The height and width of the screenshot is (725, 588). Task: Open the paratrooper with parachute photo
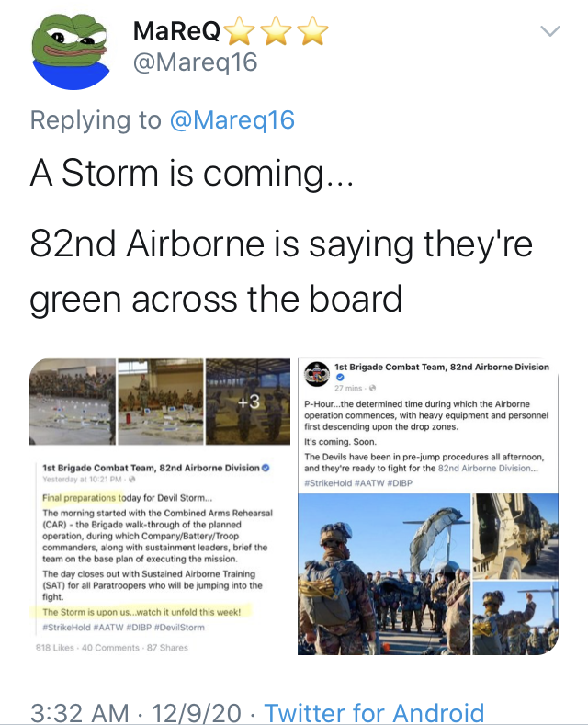click(384, 573)
